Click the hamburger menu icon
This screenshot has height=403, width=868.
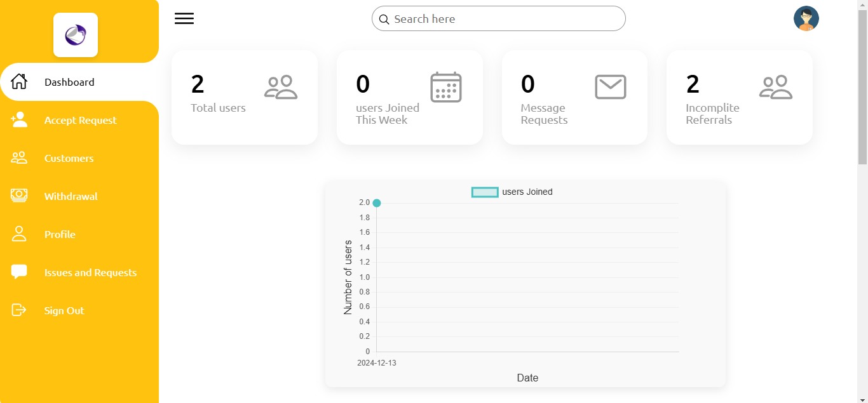(x=184, y=18)
